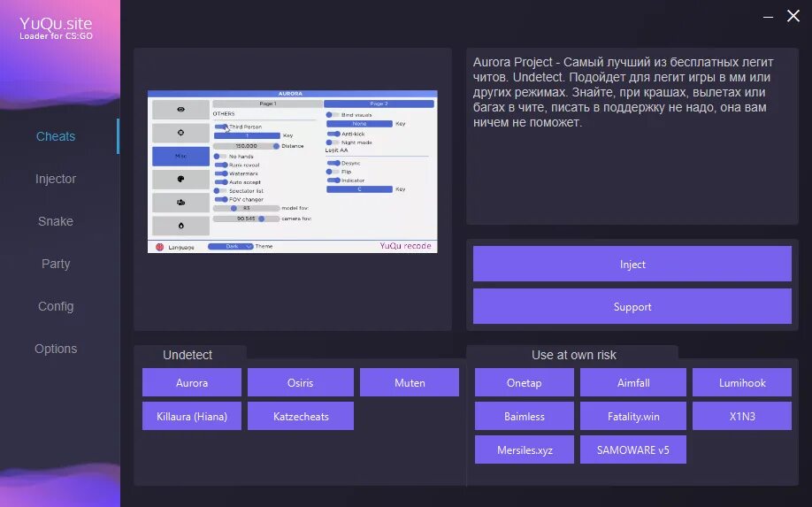The width and height of the screenshot is (812, 507).
Task: Click the Undetect category header
Action: (x=188, y=355)
